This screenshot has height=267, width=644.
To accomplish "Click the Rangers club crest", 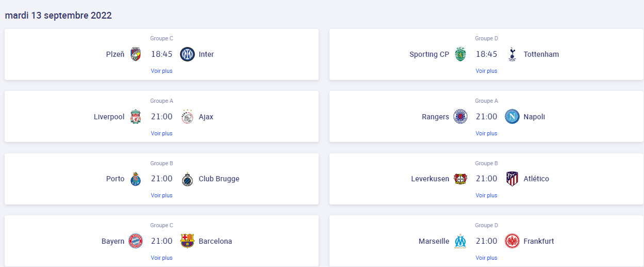I will tap(460, 117).
